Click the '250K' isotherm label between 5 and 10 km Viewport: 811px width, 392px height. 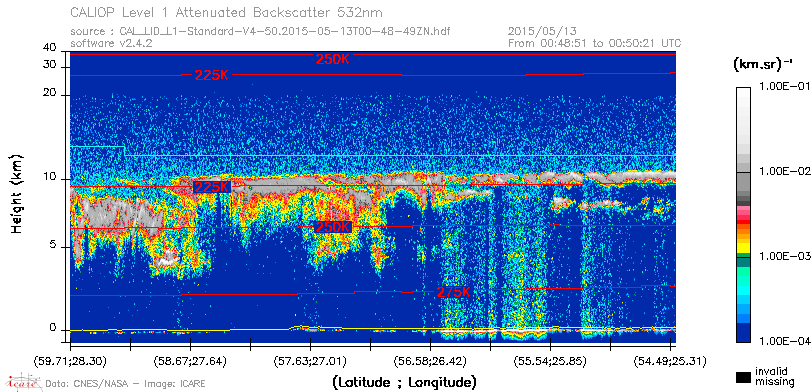point(333,227)
